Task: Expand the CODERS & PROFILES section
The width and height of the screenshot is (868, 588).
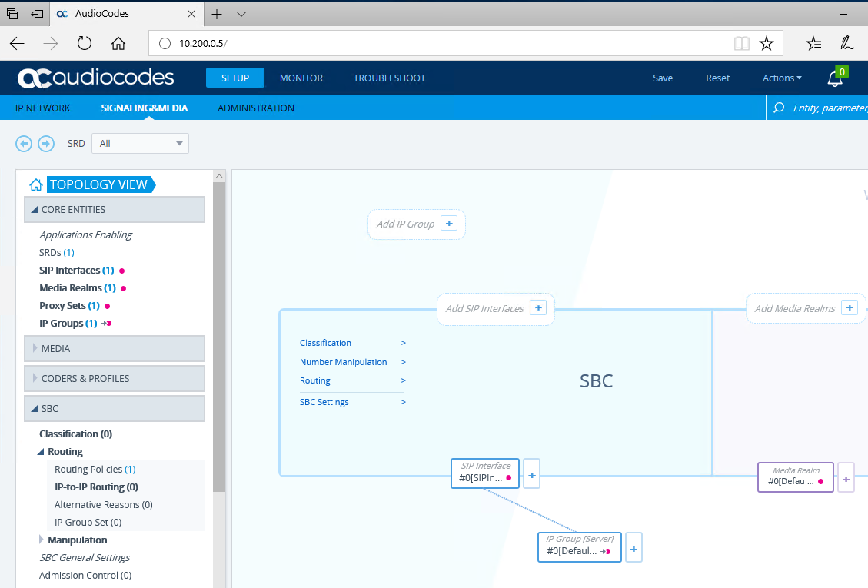Action: point(115,379)
